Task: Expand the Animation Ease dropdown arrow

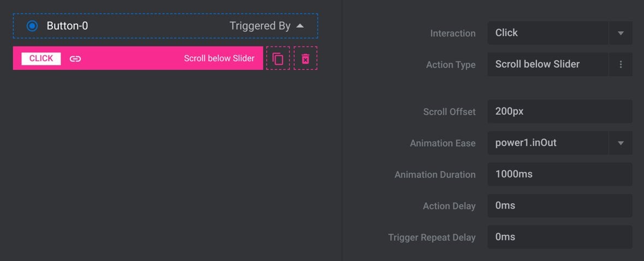Action: (x=621, y=143)
